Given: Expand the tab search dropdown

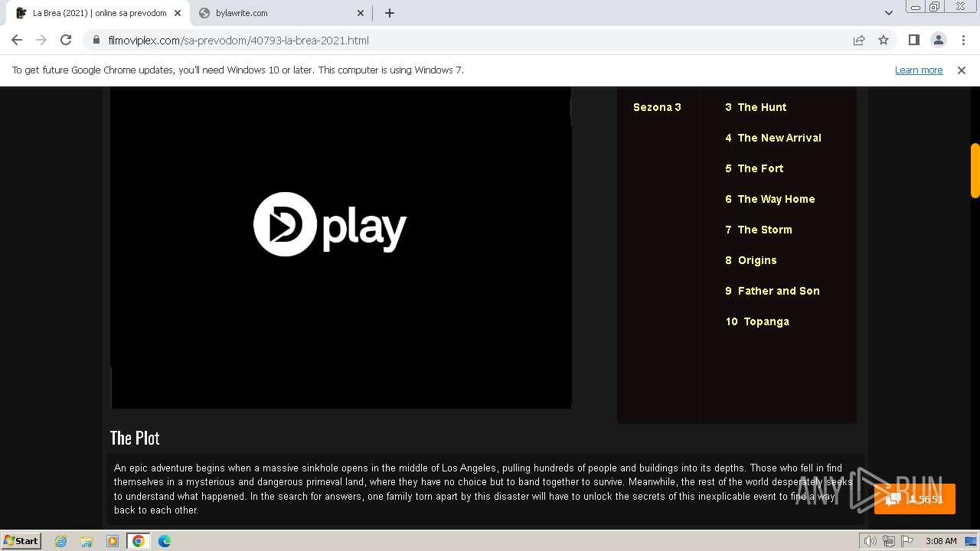Looking at the screenshot, I should (x=888, y=13).
